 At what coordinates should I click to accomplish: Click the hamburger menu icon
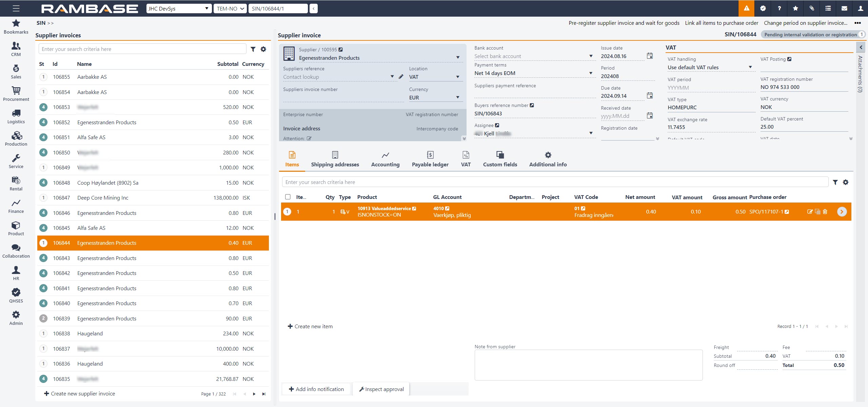16,8
